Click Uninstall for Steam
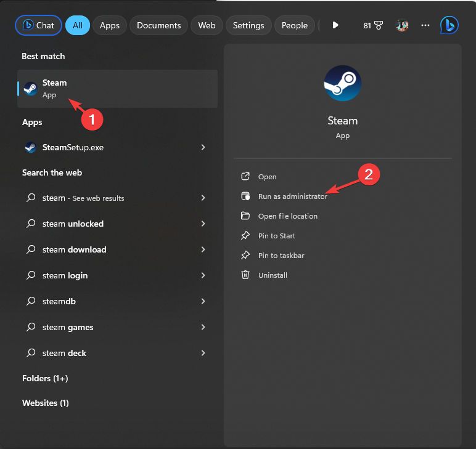 point(273,275)
